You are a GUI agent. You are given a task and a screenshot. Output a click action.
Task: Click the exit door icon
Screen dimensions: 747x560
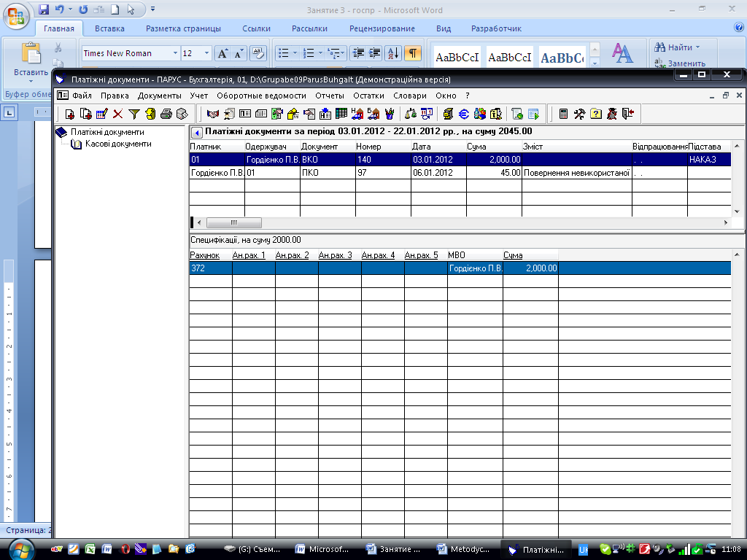click(628, 114)
